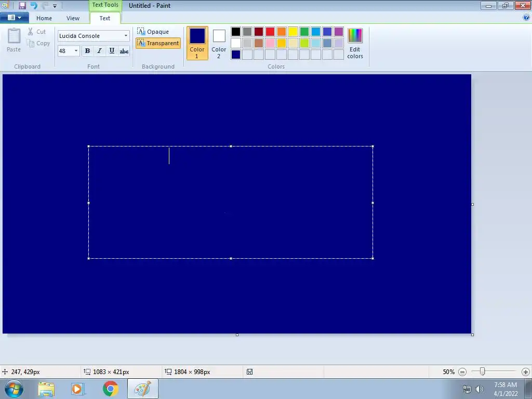Click the Paste clipboard button
Image resolution: width=532 pixels, height=399 pixels.
[x=14, y=40]
